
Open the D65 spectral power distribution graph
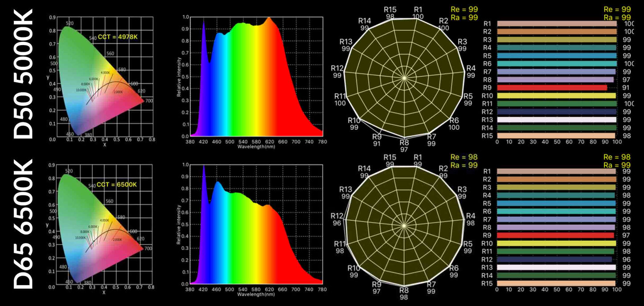[256, 224]
